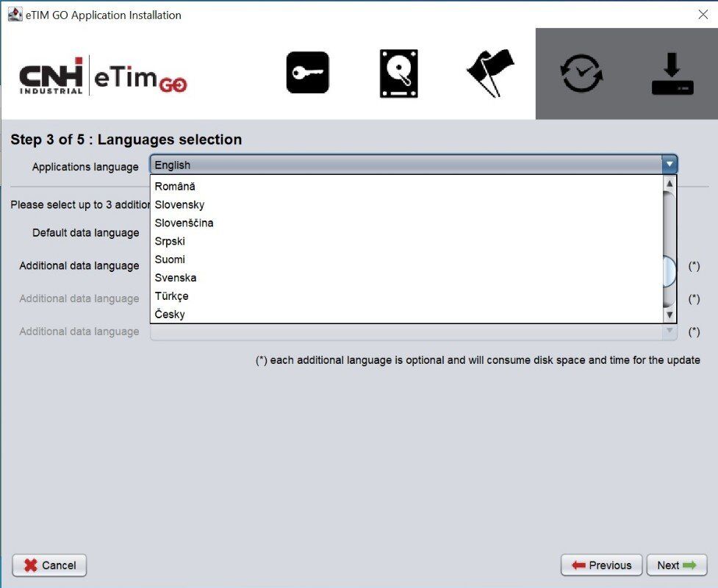Choose Suomi from the language list

(406, 259)
